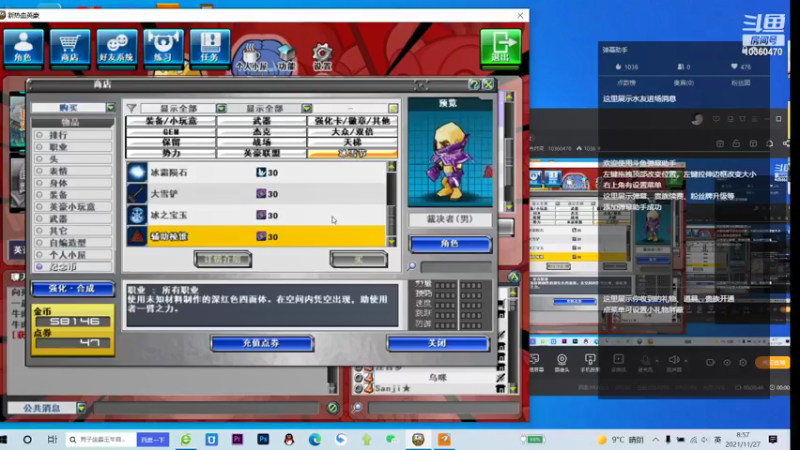This screenshot has height=450, width=800.
Task: Select the 职业 radio option
Action: coord(39,147)
